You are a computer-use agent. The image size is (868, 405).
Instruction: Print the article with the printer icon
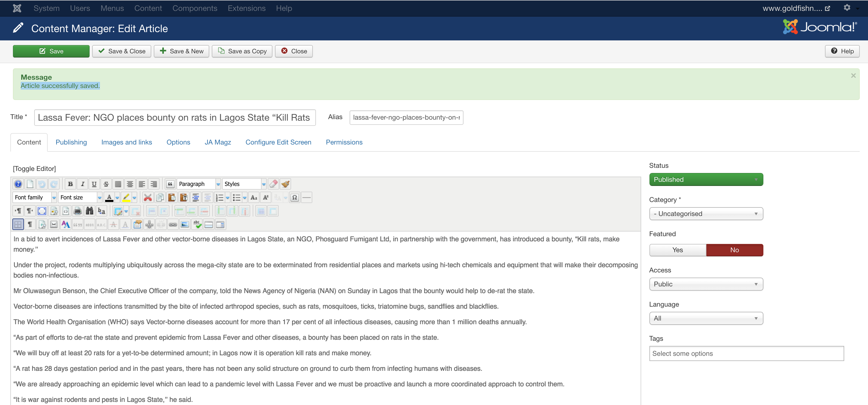[77, 211]
